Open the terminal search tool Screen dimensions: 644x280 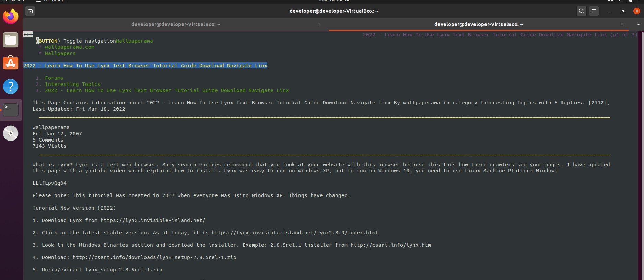581,11
